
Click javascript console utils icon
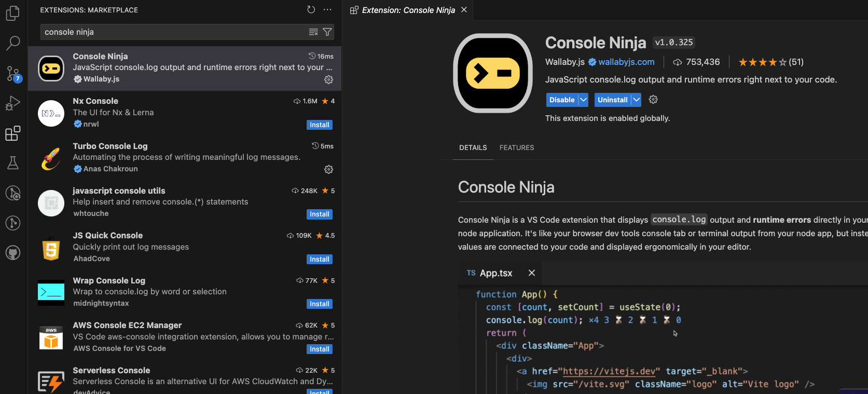[x=51, y=203]
